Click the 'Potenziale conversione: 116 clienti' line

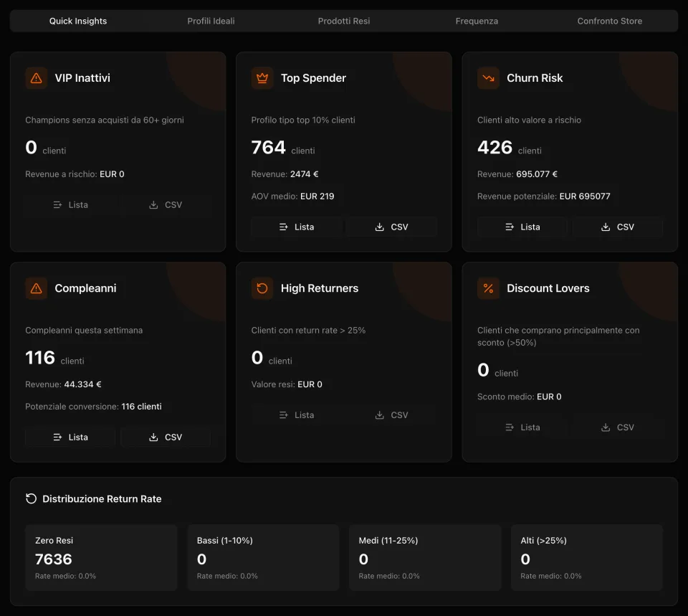(x=93, y=407)
